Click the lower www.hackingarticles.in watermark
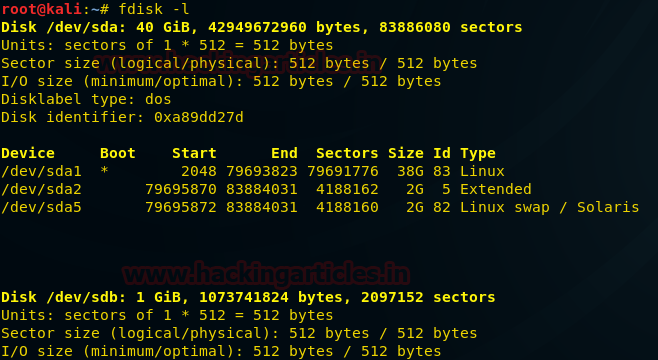The width and height of the screenshot is (658, 360). click(266, 275)
